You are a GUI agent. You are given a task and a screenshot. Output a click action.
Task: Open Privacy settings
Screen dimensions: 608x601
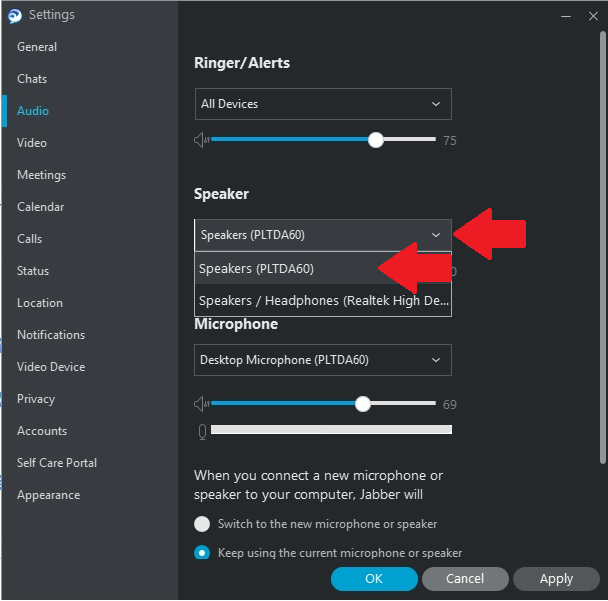point(36,399)
